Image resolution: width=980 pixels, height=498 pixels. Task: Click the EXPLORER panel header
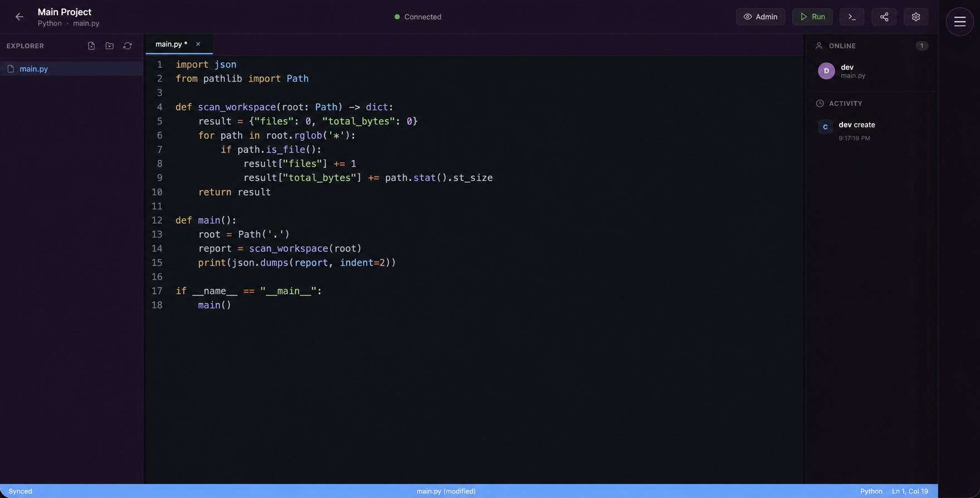coord(25,46)
